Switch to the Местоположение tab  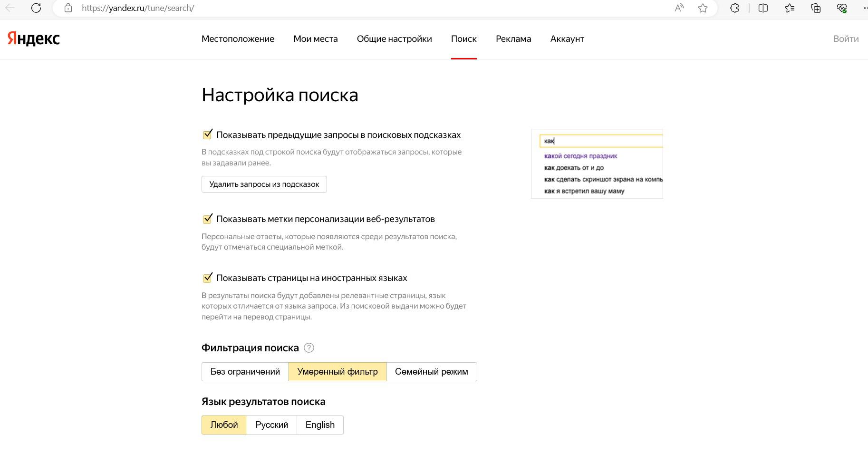238,39
